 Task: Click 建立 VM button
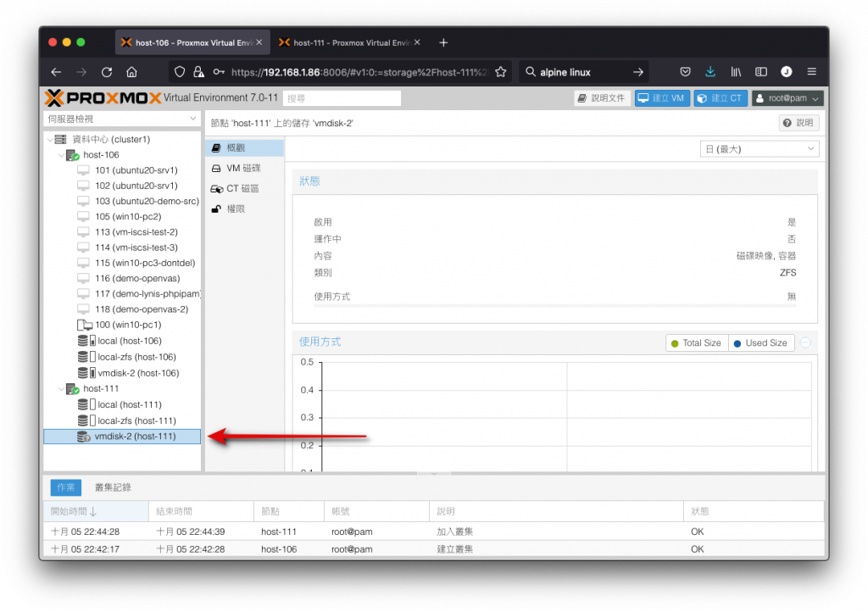coord(661,98)
